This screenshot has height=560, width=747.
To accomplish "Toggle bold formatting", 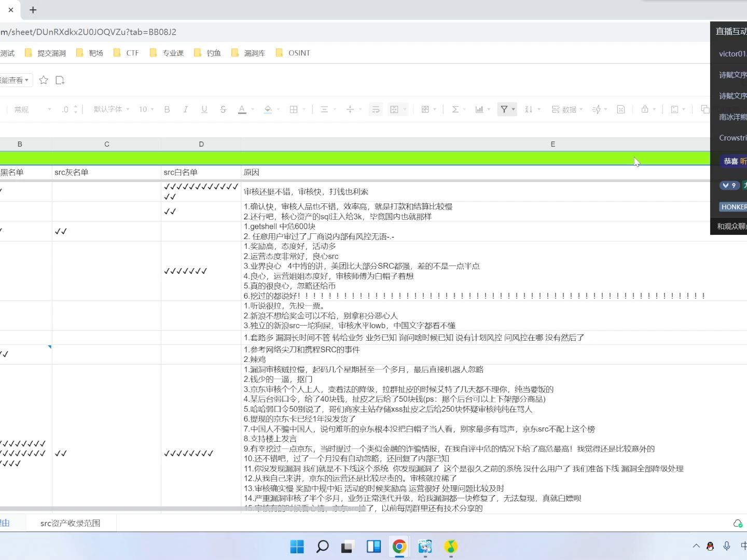I will 167,109.
